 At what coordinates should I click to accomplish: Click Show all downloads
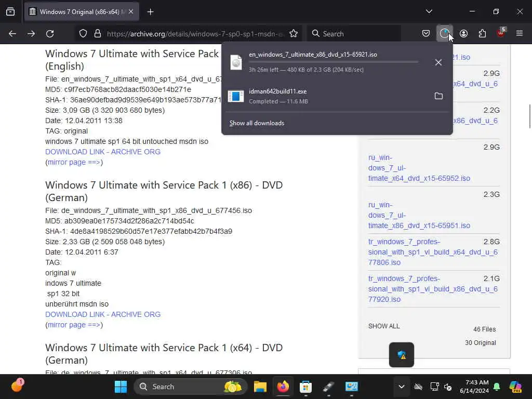coord(257,123)
